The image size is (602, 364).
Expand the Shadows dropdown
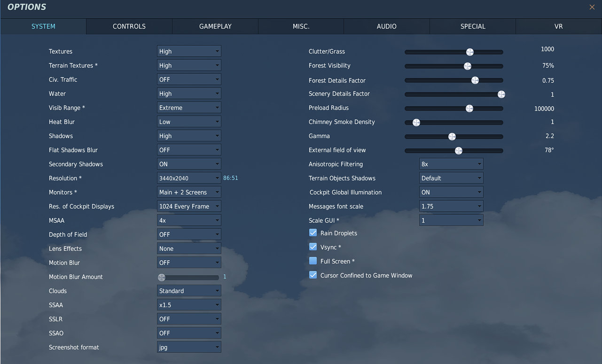tap(189, 136)
